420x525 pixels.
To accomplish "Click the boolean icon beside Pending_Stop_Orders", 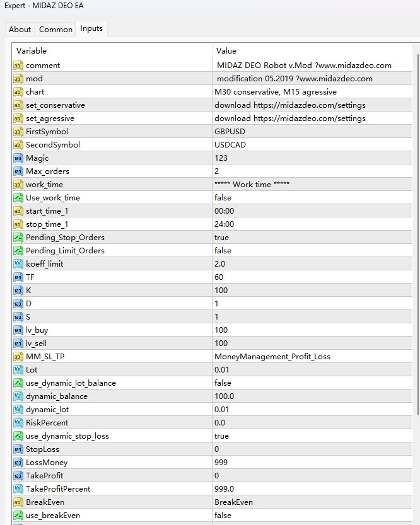I will pos(18,238).
